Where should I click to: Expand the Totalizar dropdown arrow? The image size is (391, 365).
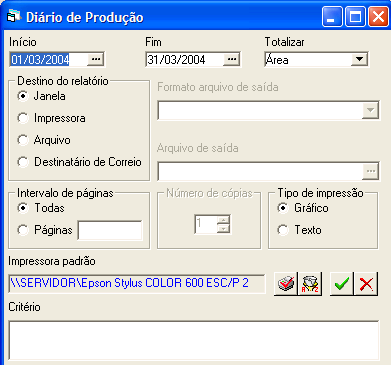pyautogui.click(x=359, y=59)
